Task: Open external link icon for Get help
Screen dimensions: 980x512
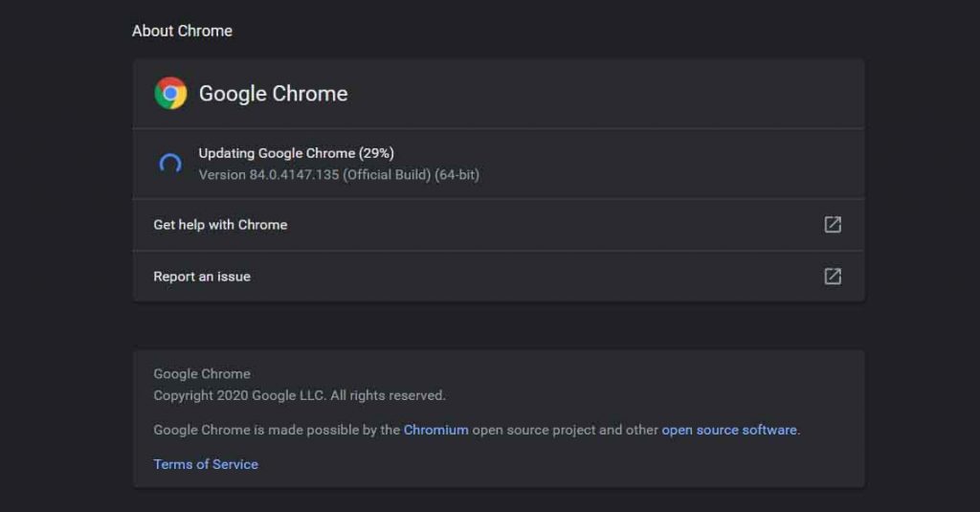Action: tap(833, 225)
